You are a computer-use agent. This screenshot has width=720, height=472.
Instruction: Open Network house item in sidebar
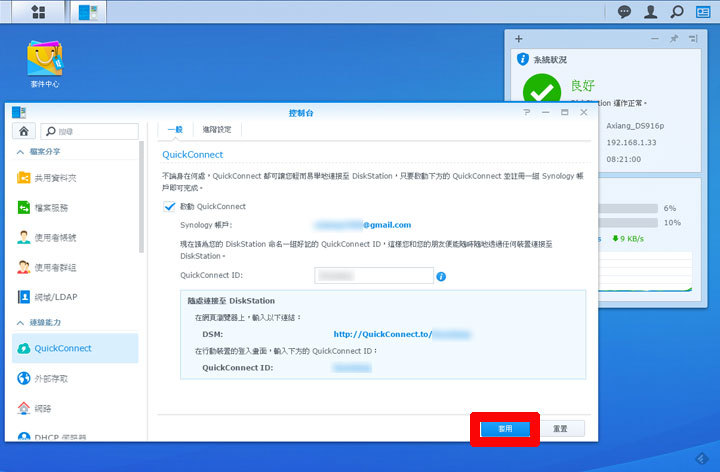click(x=75, y=408)
